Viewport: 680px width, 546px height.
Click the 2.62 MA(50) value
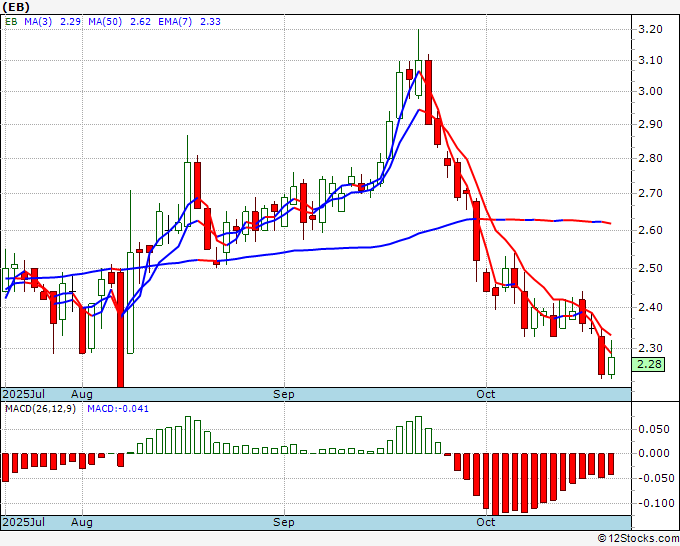coord(141,22)
